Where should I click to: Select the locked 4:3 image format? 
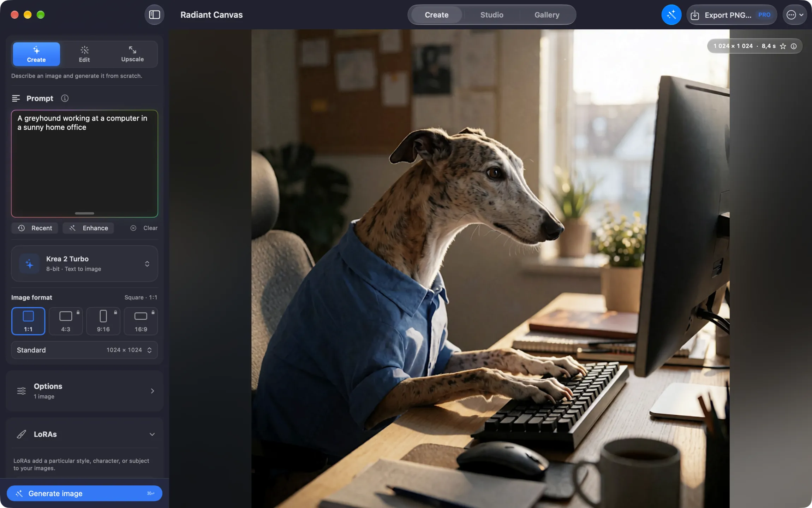[x=66, y=321]
